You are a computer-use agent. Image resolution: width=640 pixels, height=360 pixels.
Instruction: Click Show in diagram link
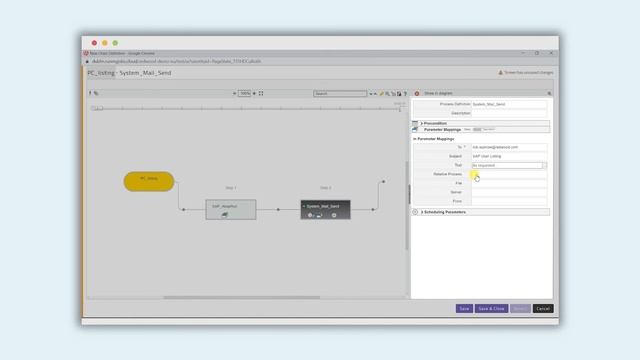(x=438, y=93)
